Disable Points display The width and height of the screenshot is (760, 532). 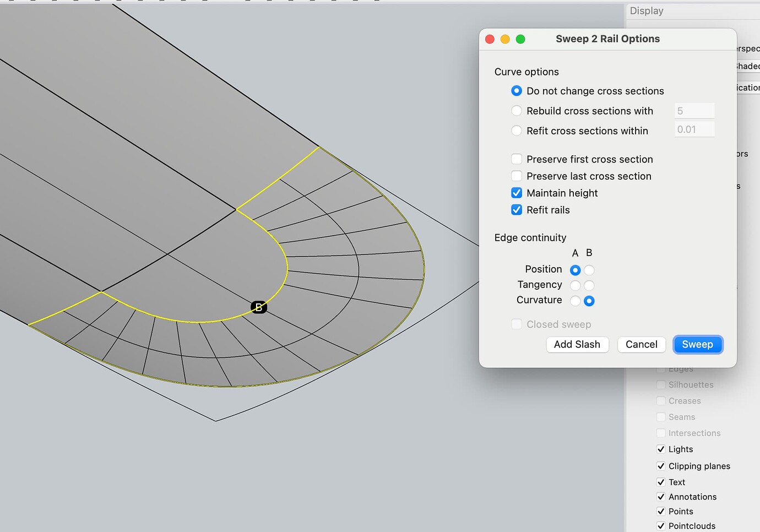point(660,511)
